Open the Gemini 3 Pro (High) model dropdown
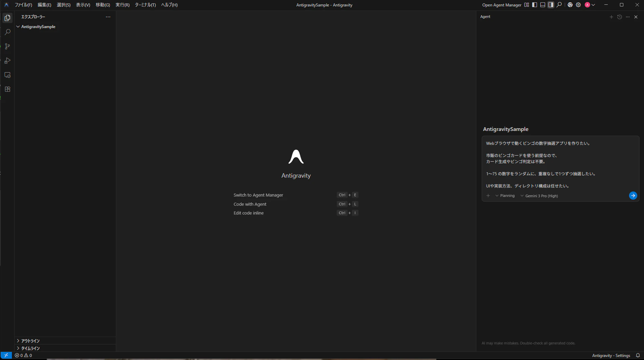 pos(539,196)
